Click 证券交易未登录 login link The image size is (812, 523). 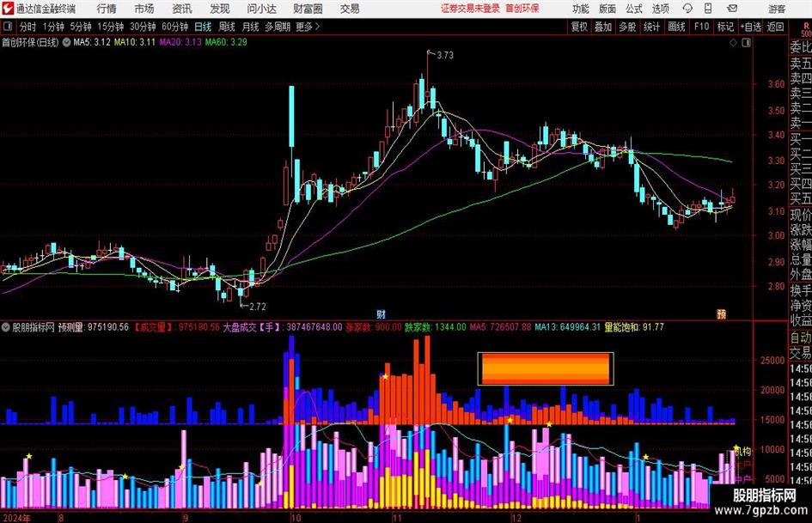(x=470, y=9)
